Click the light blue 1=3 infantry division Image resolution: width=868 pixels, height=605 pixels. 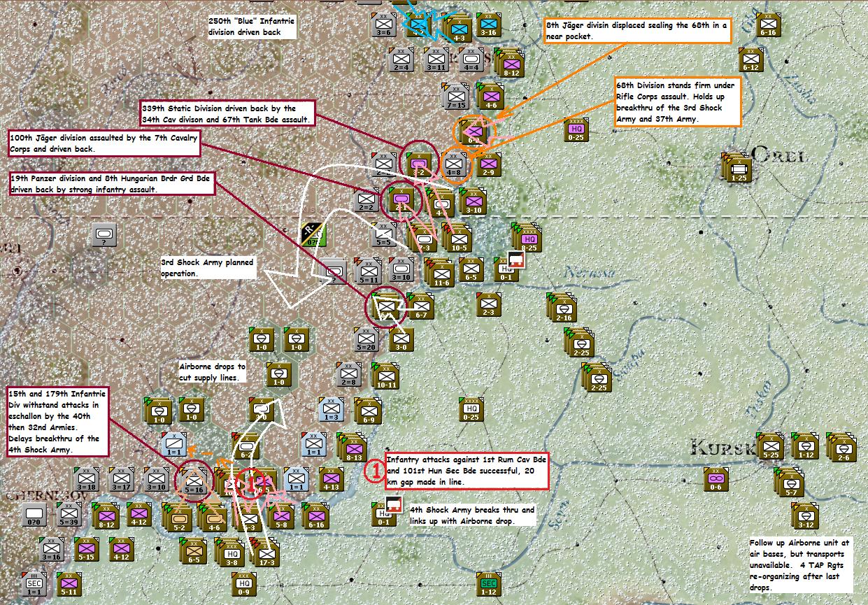(x=332, y=409)
